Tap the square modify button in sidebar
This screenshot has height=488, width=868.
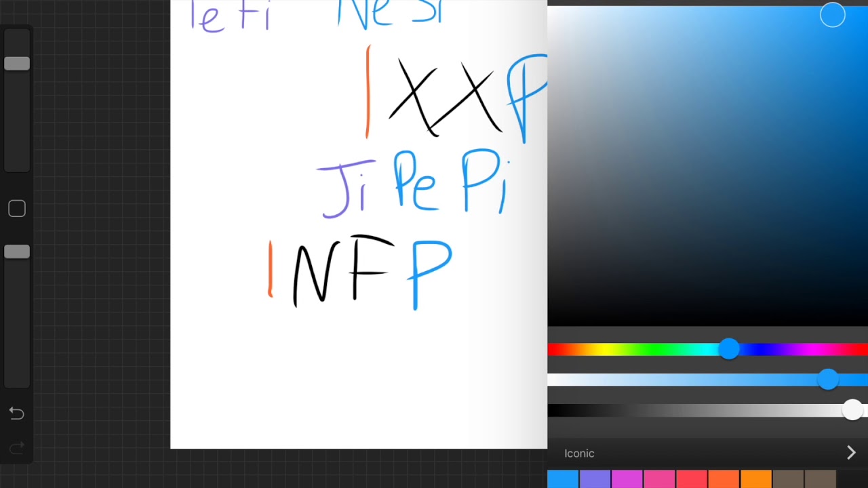point(17,209)
